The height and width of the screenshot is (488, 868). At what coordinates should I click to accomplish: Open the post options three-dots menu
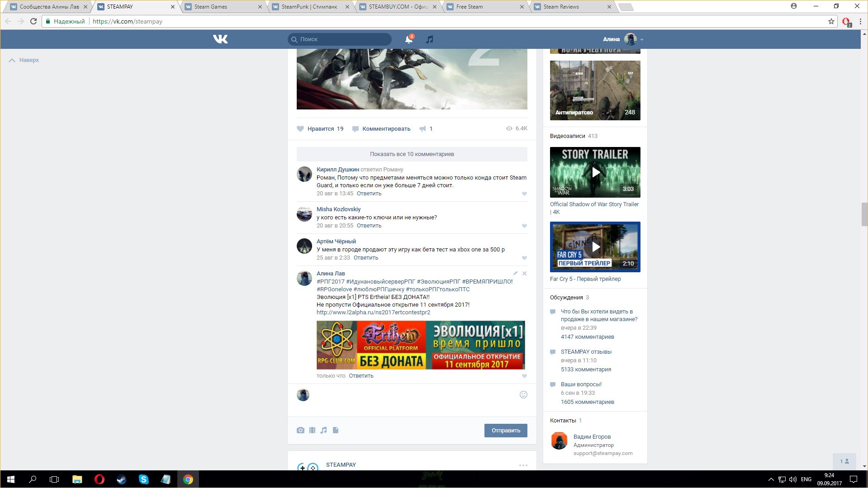click(523, 465)
